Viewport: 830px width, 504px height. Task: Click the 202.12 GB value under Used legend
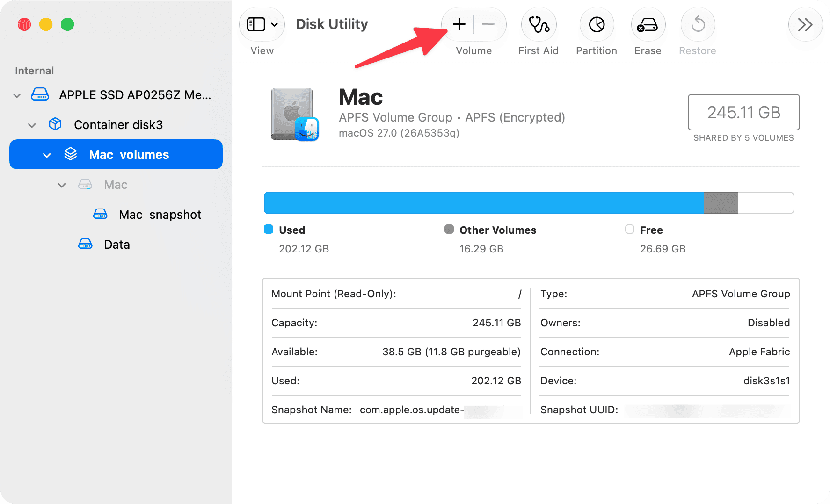point(304,249)
